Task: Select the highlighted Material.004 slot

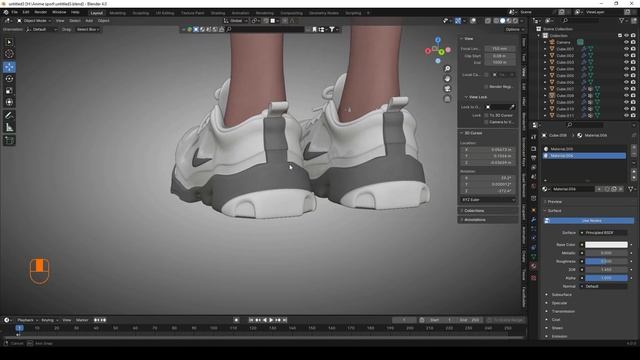Action: tap(584, 156)
